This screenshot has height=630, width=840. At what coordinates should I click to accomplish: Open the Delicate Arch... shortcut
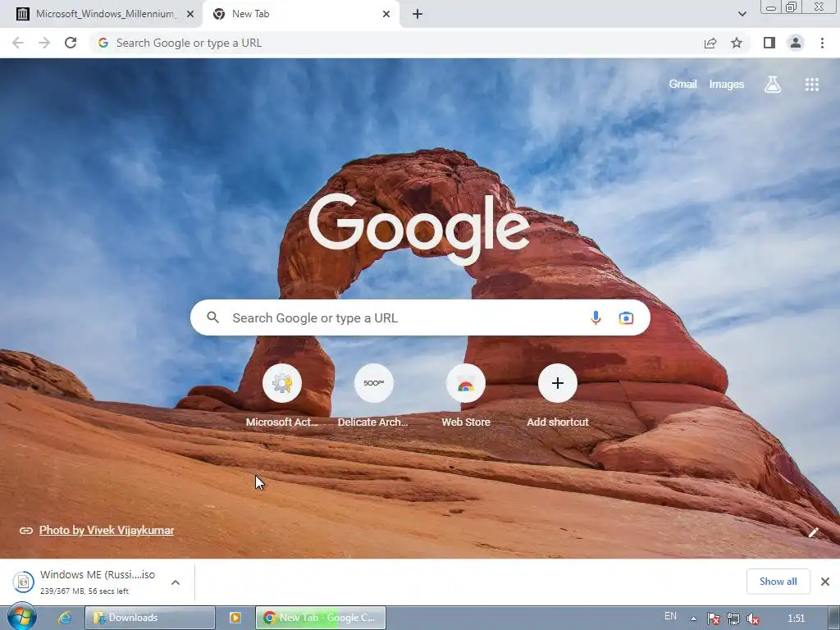(x=373, y=395)
